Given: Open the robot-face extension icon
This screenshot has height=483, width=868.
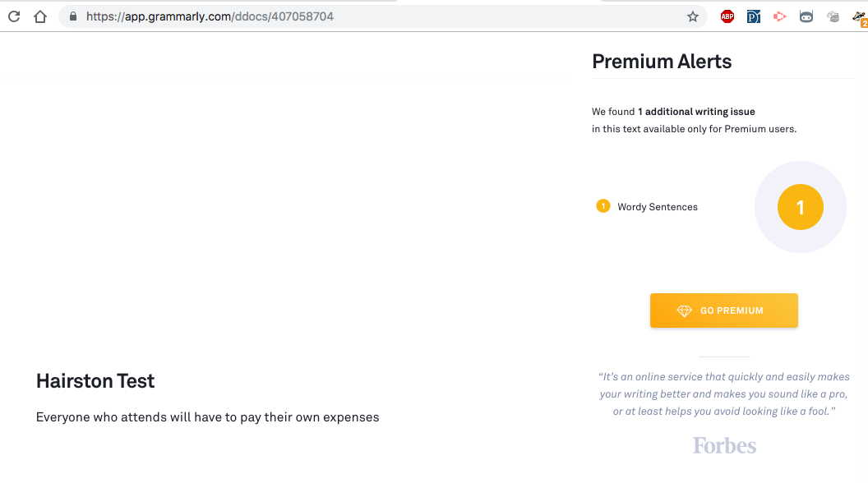Looking at the screenshot, I should [x=806, y=16].
